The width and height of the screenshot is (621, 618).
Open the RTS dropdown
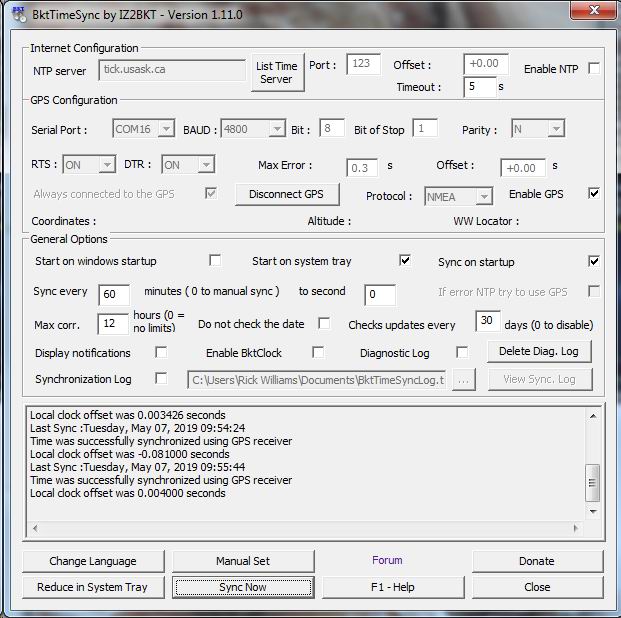107,164
